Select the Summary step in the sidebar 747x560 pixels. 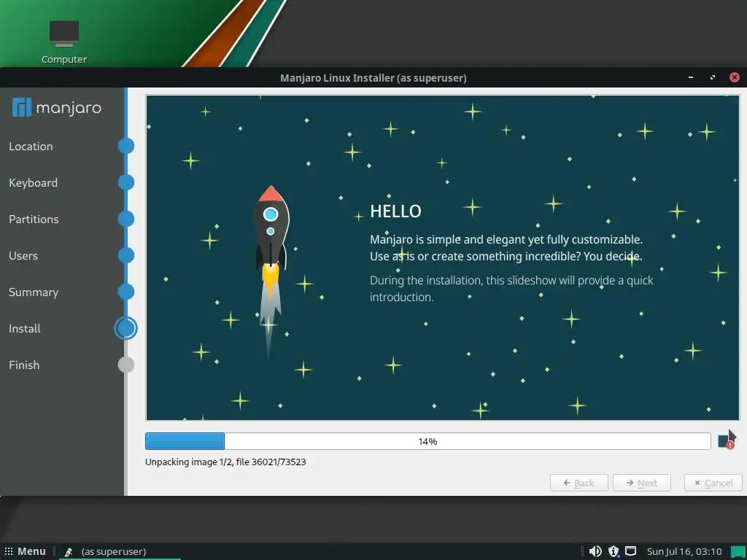point(34,292)
